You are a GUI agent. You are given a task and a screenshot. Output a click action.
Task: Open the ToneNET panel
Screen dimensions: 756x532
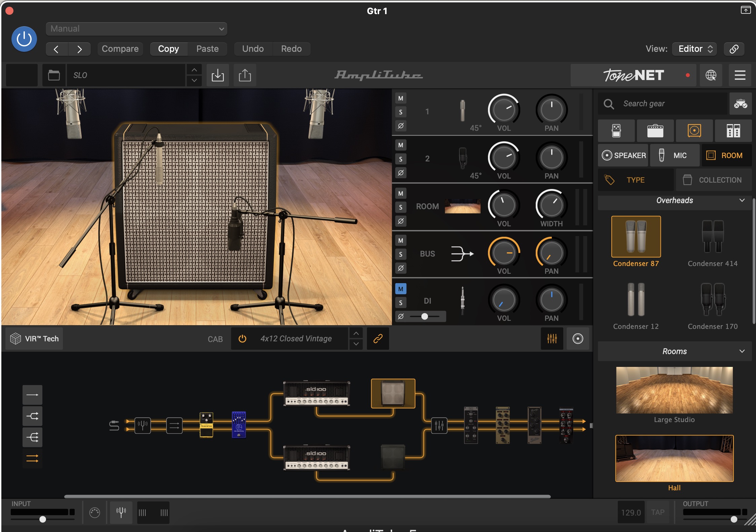tap(634, 75)
